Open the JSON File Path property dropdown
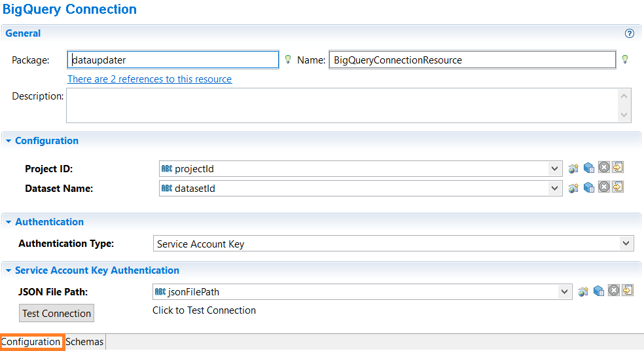 click(x=564, y=292)
